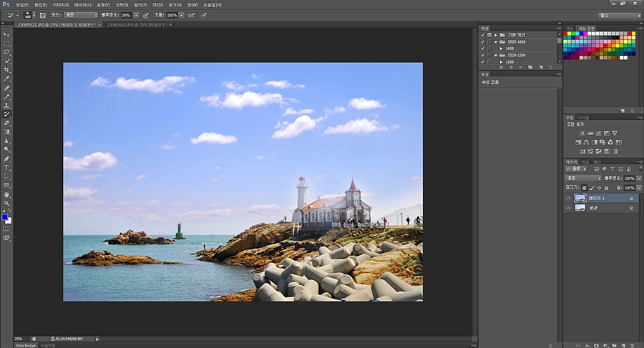Open the layer blend mode dropdown
This screenshot has width=644, height=348.
tap(582, 178)
